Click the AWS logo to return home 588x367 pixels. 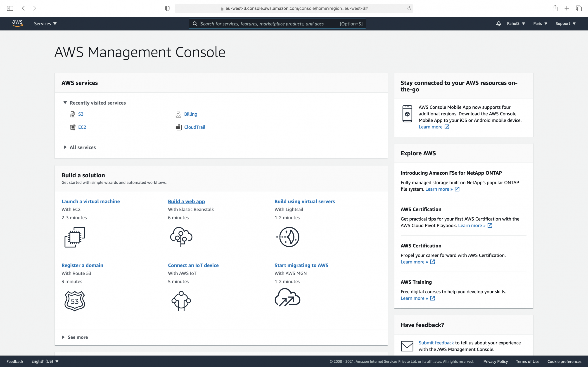click(x=17, y=23)
